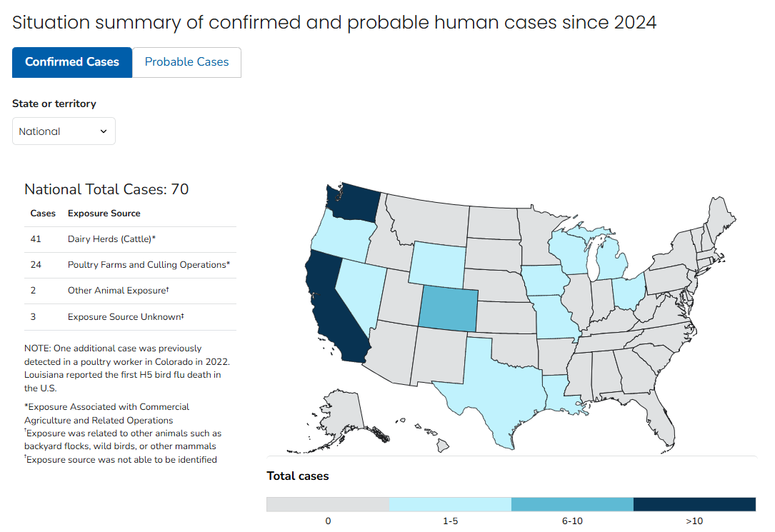Switch to the Probable Cases tab
Screen dimensions: 775x532
(x=187, y=62)
